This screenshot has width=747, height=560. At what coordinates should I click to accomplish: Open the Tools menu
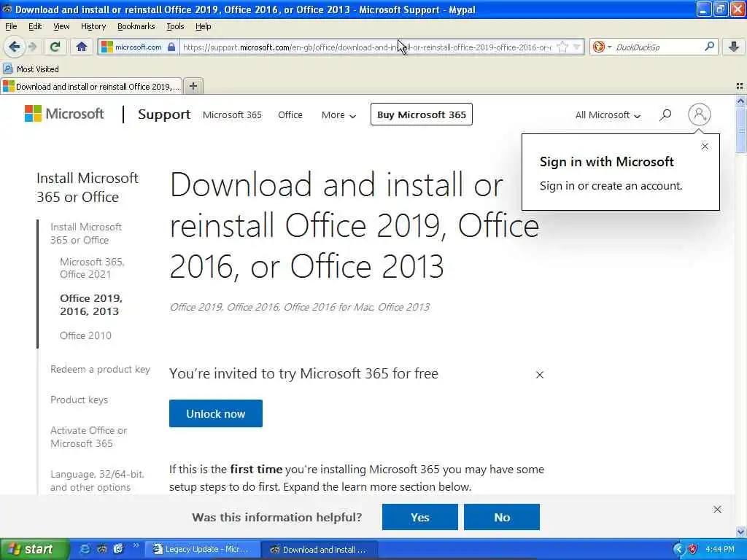175,26
